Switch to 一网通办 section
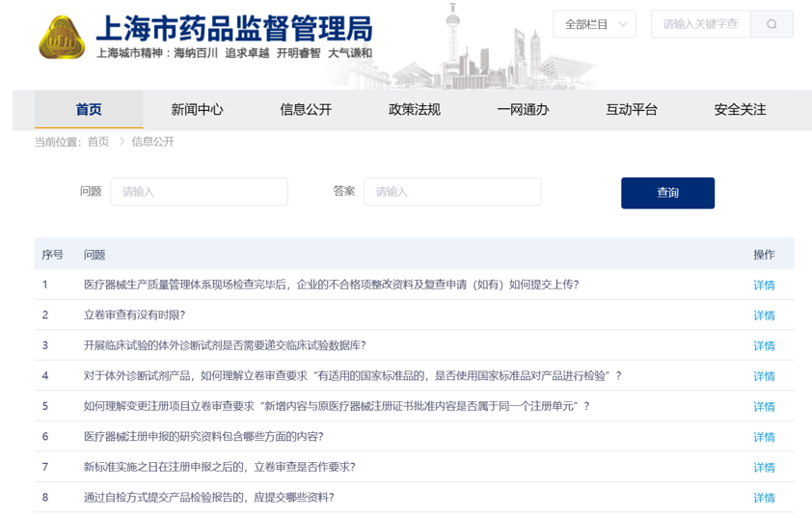Image resolution: width=812 pixels, height=518 pixels. pos(523,110)
